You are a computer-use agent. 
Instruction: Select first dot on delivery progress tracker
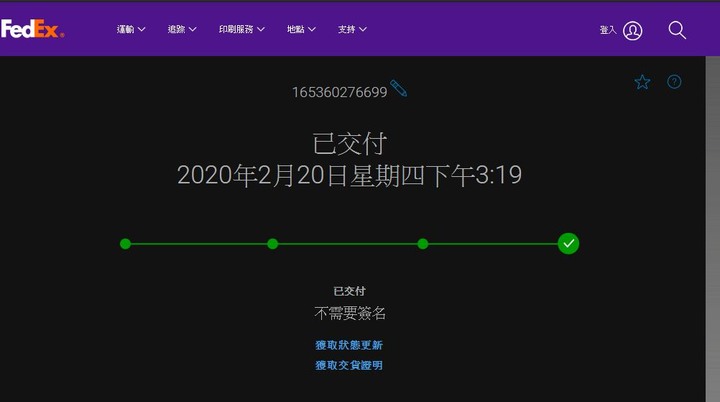pyautogui.click(x=125, y=244)
